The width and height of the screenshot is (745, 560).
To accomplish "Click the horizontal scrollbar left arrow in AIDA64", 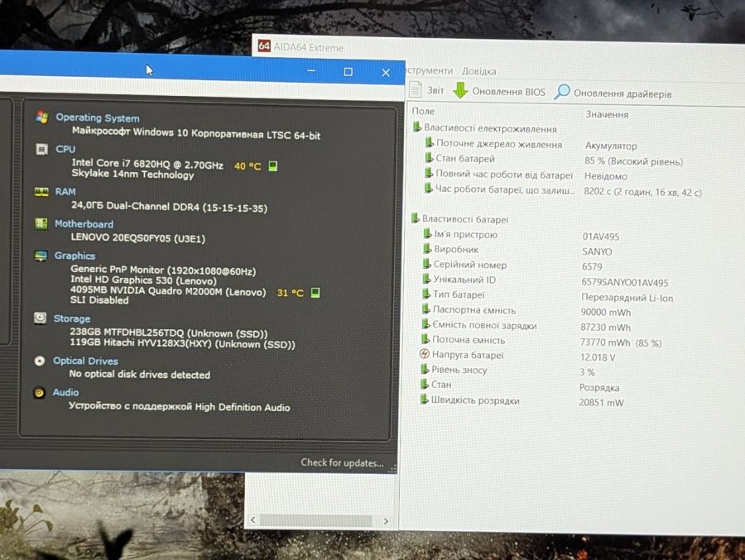I will click(252, 519).
